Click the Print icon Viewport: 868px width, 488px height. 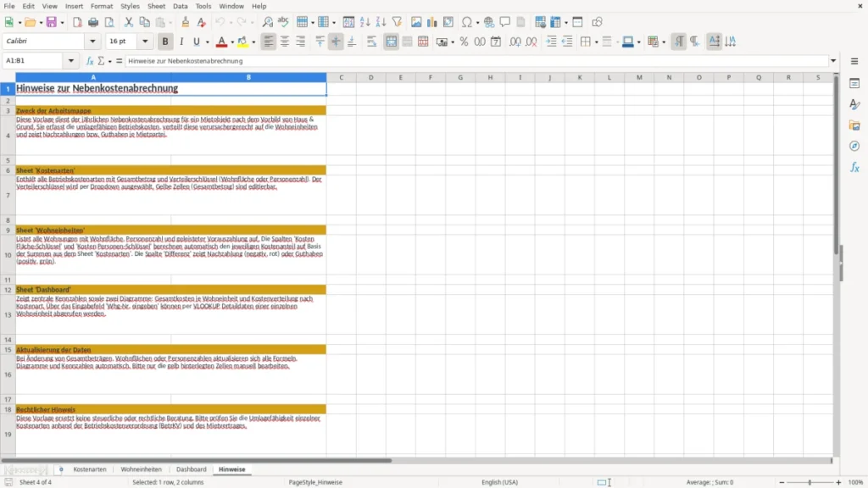click(93, 22)
